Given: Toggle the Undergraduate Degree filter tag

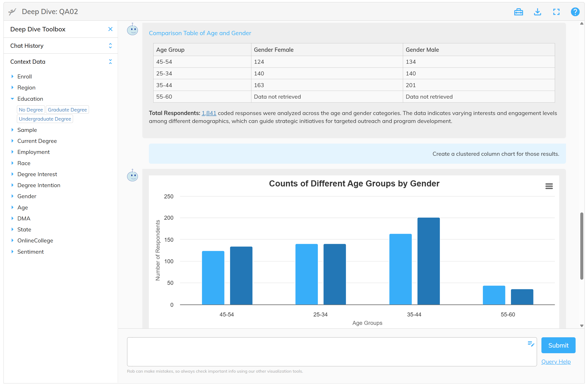Looking at the screenshot, I should [45, 119].
